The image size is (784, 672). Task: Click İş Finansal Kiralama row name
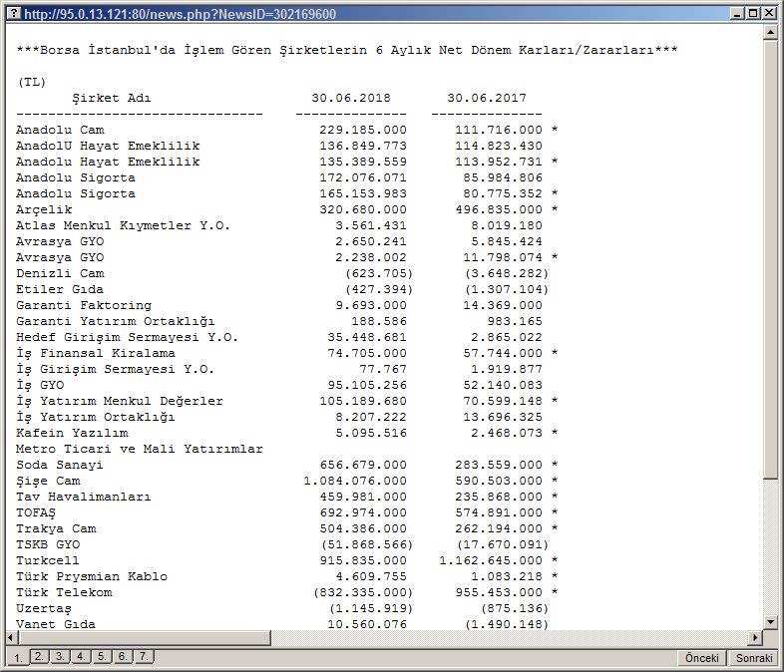tap(96, 353)
